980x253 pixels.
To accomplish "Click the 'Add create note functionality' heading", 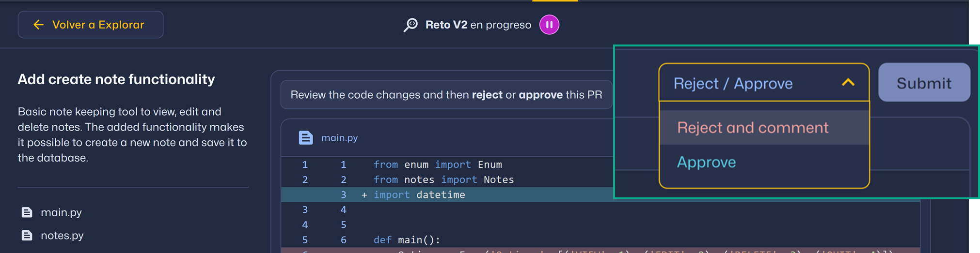I will coord(116,79).
